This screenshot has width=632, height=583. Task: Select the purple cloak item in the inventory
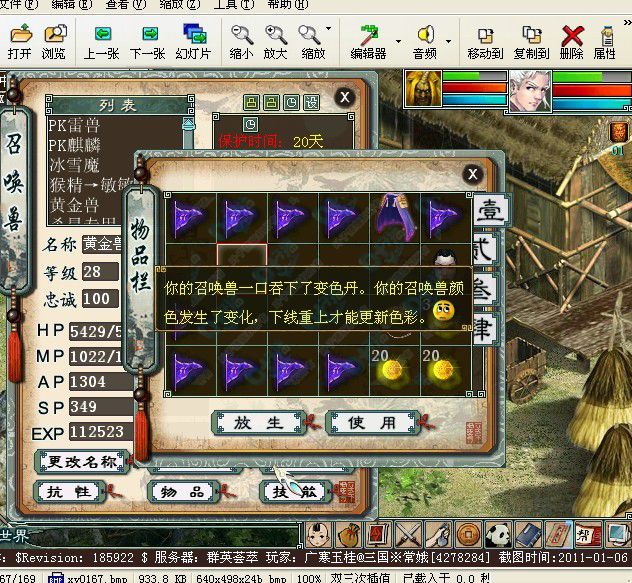tap(395, 215)
